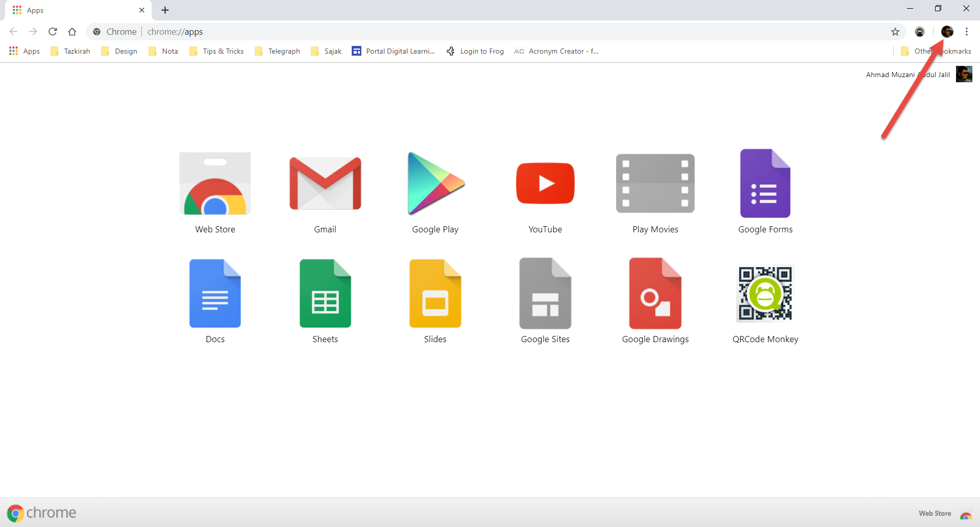Open a new tab with plus button
The image size is (980, 527).
[x=165, y=10]
